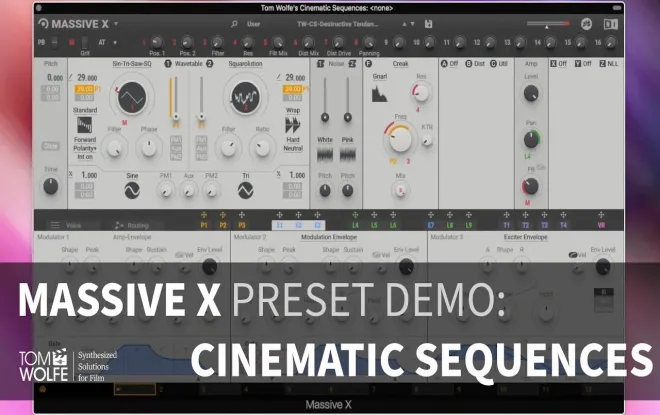The width and height of the screenshot is (660, 415).
Task: Click the header master volume slider
Action: (x=548, y=24)
